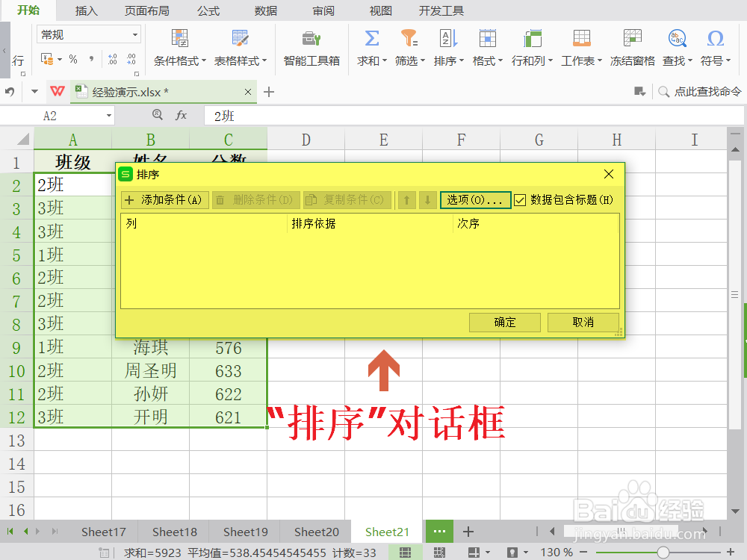The height and width of the screenshot is (560, 747).
Task: Open new document tab with plus
Action: coord(269,91)
